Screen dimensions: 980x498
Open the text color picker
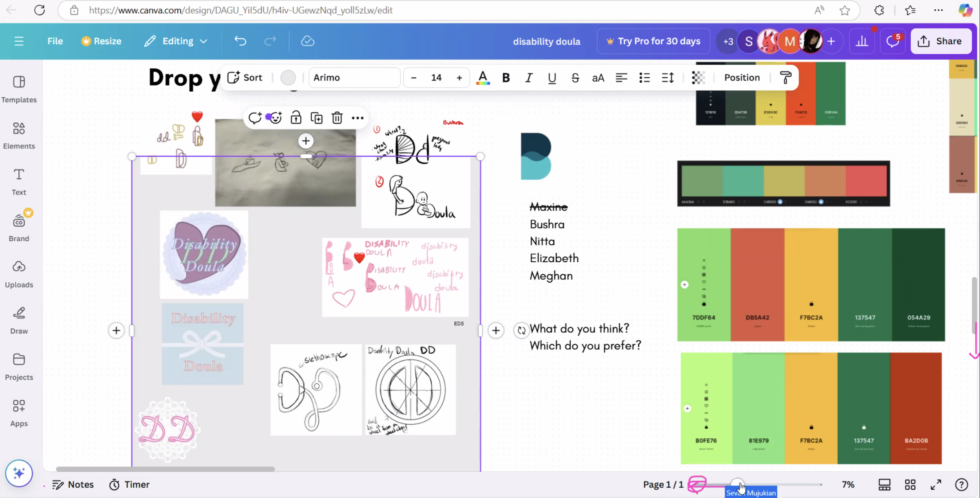point(483,78)
